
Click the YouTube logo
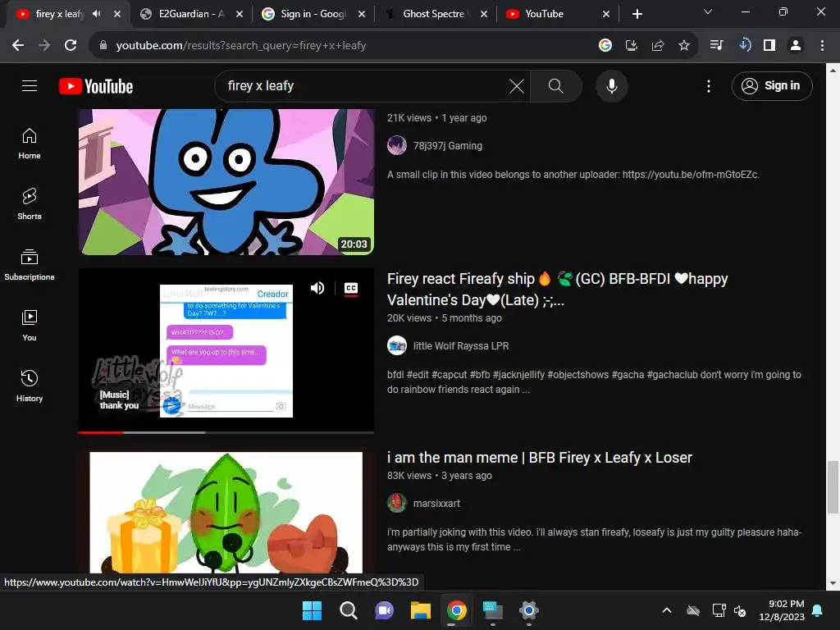point(96,86)
